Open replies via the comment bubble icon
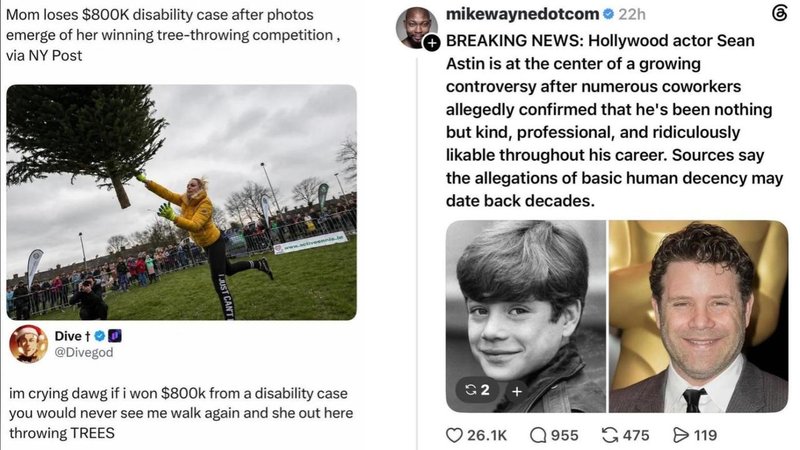The image size is (800, 450). (x=538, y=435)
